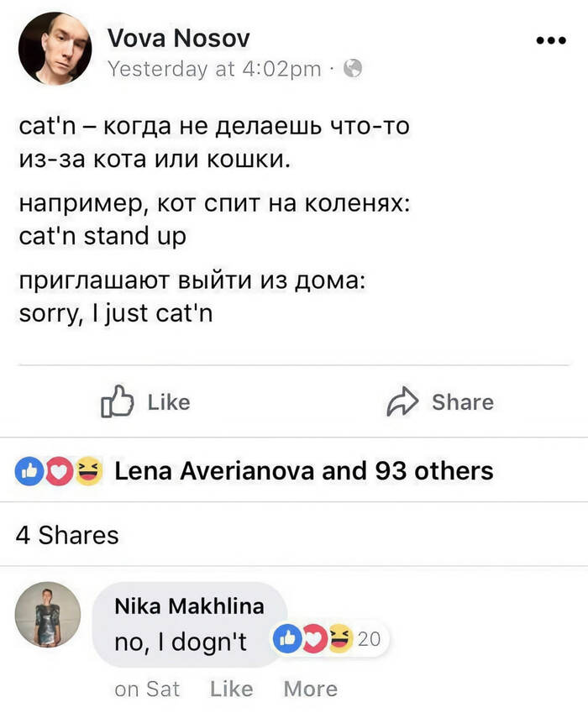The height and width of the screenshot is (713, 588).
Task: Click the thumbs-up icon on Nika's comment
Action: pyautogui.click(x=287, y=638)
